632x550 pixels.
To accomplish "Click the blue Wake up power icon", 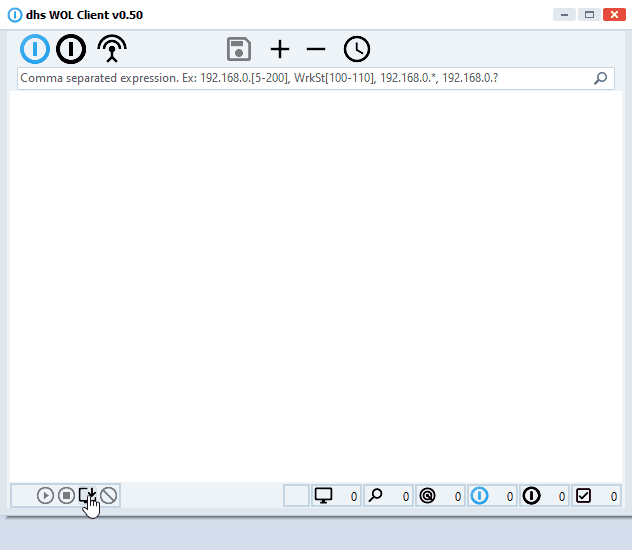I will pos(35,49).
